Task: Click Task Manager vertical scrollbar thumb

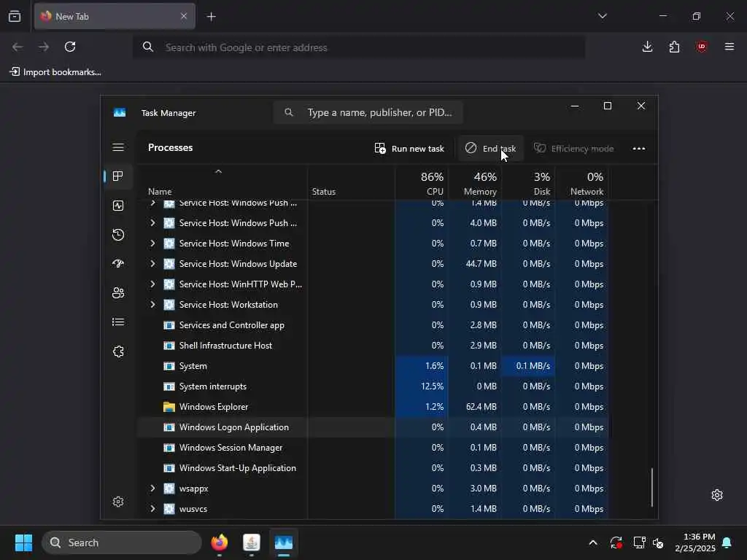Action: pyautogui.click(x=651, y=488)
